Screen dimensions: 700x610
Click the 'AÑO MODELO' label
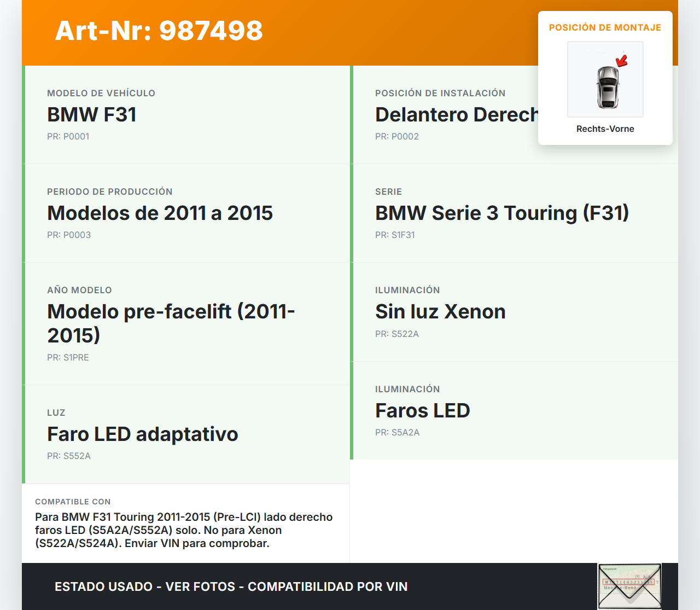(x=79, y=290)
